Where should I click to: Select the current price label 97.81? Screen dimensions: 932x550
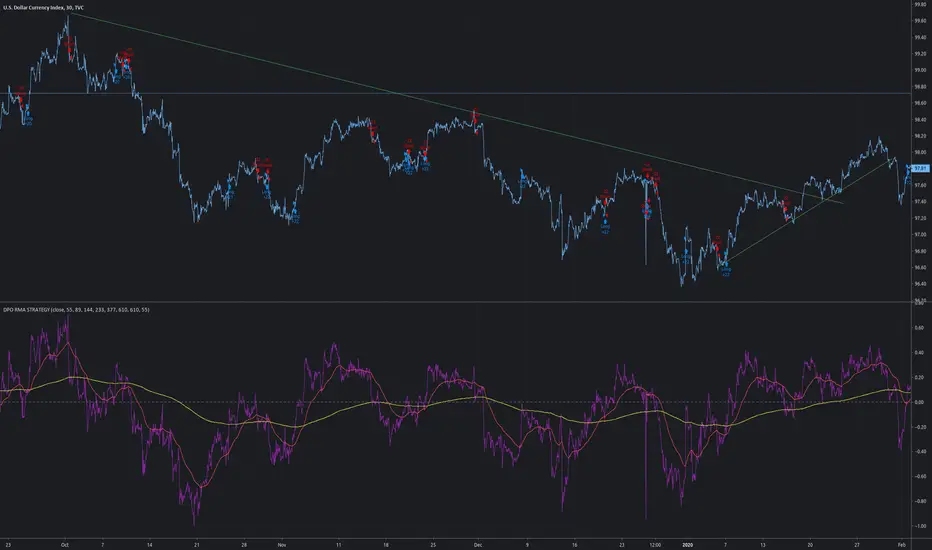point(920,168)
